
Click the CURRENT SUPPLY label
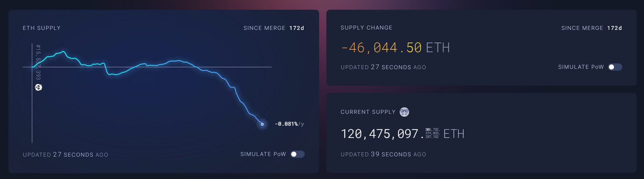[368, 112]
